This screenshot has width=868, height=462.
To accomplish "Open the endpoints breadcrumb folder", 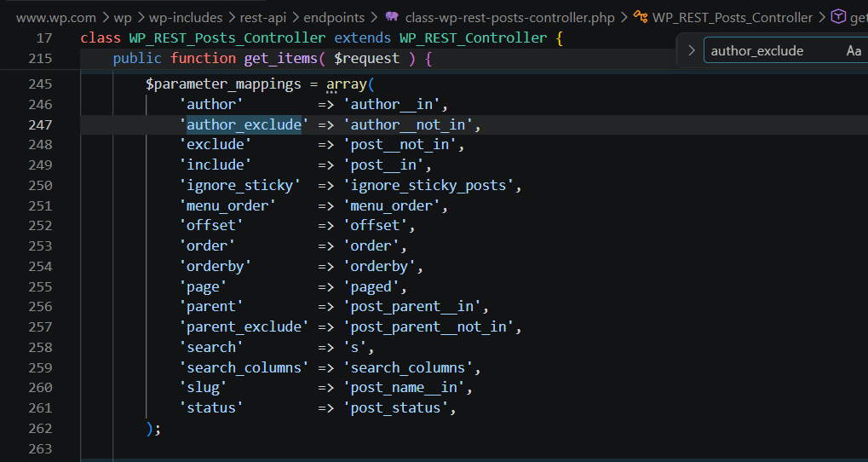I will 335,18.
